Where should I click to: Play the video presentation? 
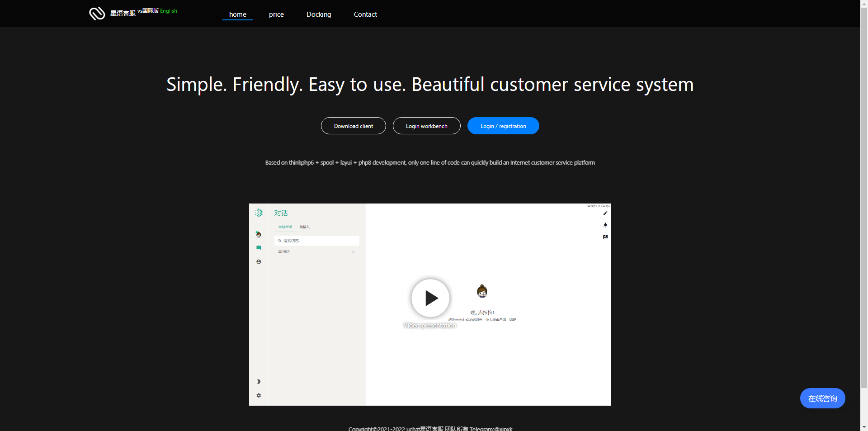pyautogui.click(x=430, y=298)
